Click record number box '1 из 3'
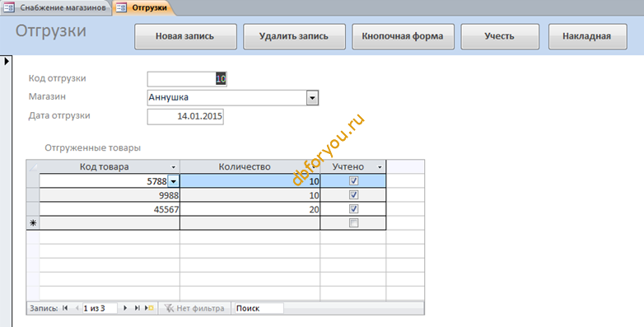 [100, 308]
